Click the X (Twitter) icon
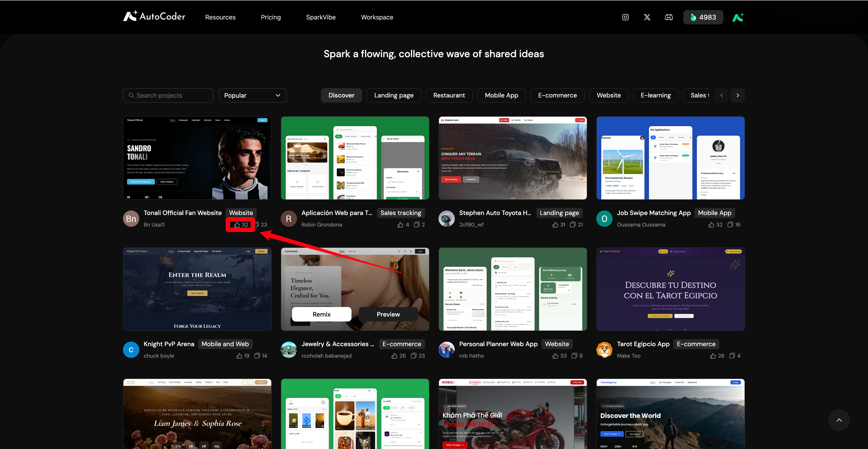This screenshot has height=449, width=868. pos(647,17)
